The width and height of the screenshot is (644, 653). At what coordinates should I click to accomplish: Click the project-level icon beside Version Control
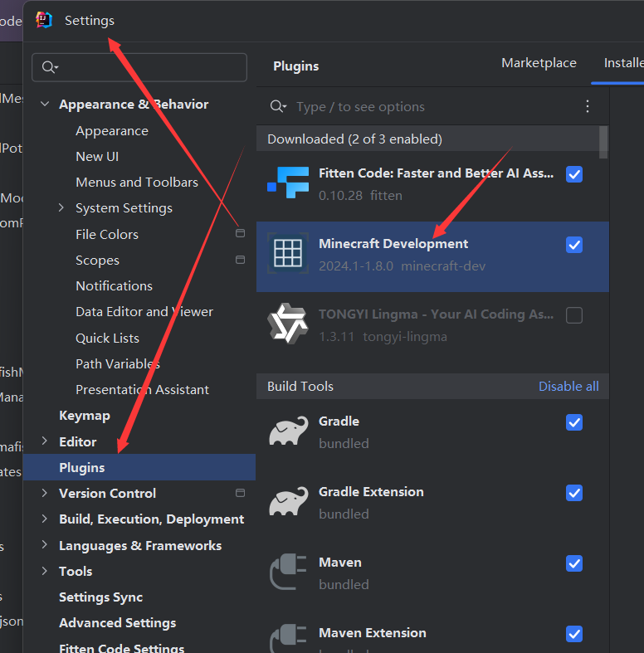[x=241, y=493]
